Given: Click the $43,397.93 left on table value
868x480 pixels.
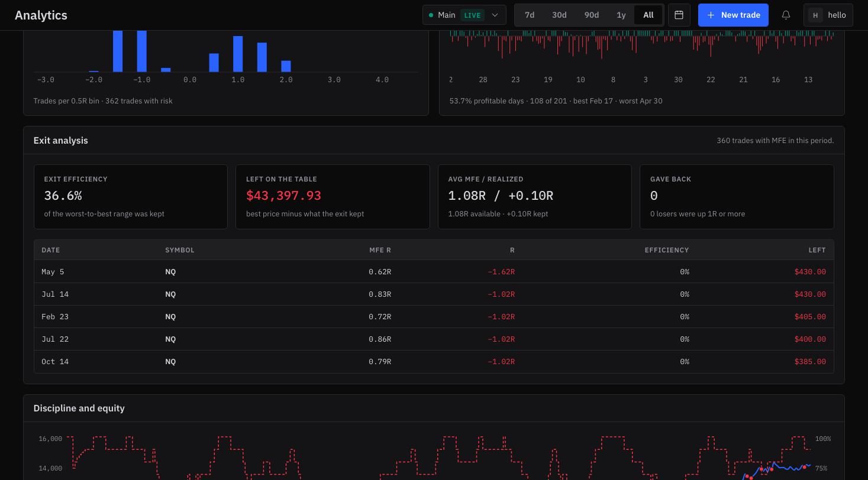Looking at the screenshot, I should pos(283,196).
